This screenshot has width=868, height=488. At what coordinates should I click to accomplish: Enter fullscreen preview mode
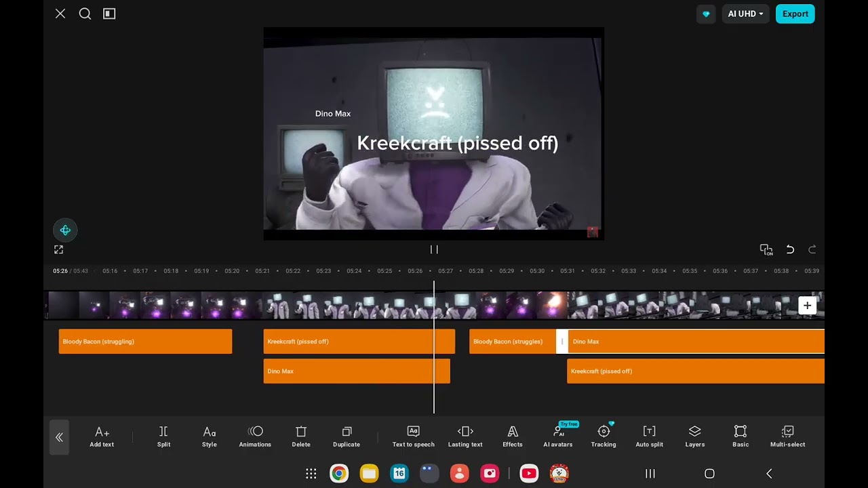(59, 250)
